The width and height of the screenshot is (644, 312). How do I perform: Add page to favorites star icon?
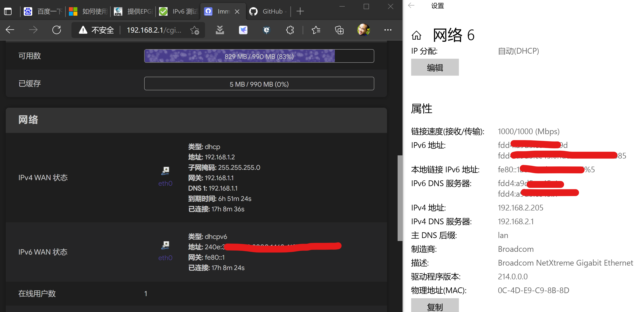point(194,30)
